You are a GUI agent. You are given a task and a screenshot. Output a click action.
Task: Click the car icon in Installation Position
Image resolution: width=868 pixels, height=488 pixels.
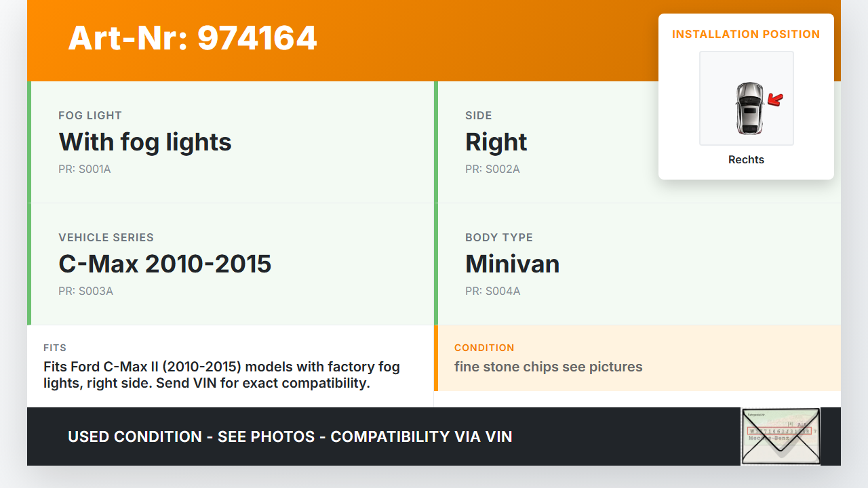(x=749, y=108)
